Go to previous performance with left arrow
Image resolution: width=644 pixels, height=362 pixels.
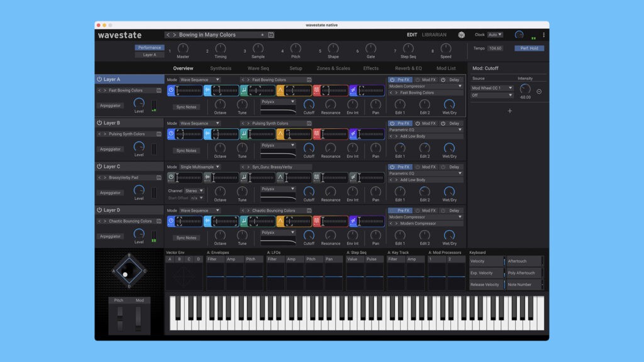pyautogui.click(x=167, y=35)
